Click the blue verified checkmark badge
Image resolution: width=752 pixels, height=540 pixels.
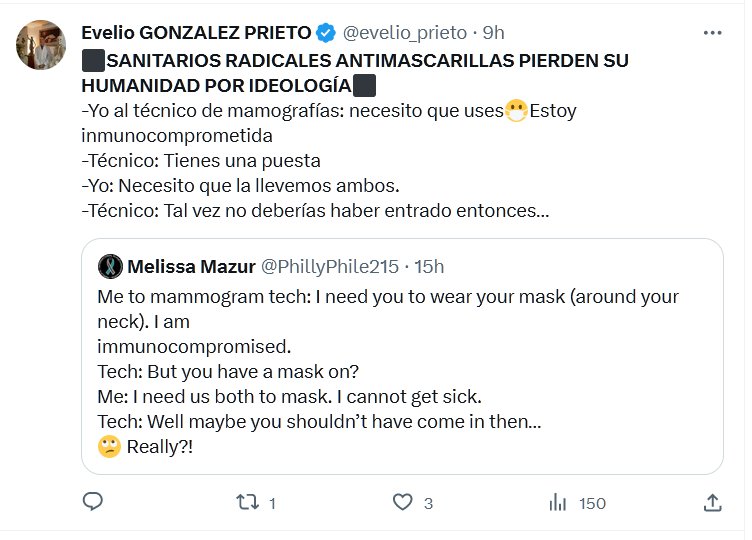326,33
